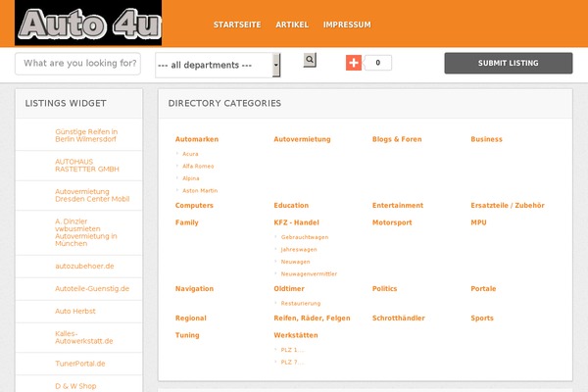Open the MPU category

[x=478, y=222]
